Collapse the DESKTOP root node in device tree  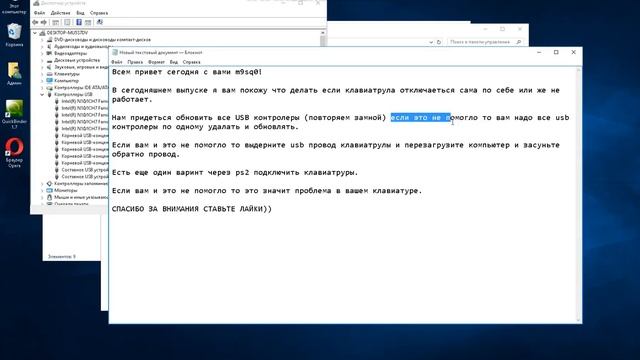click(x=35, y=33)
